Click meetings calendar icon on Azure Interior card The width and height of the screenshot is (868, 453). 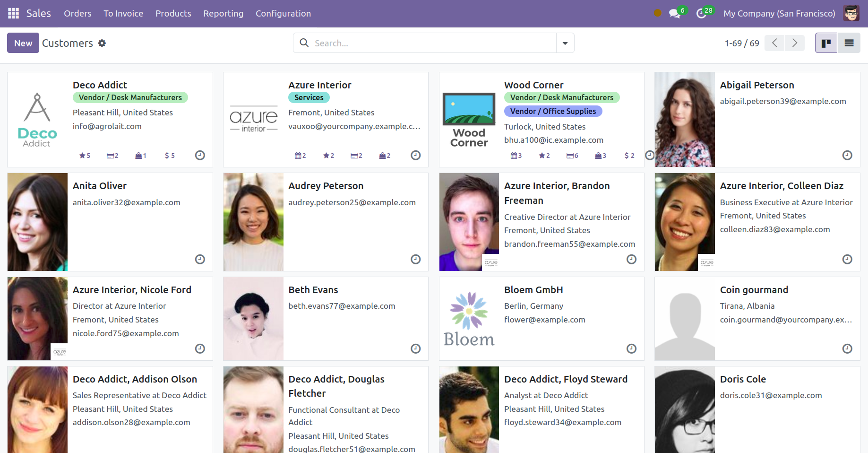pos(300,156)
